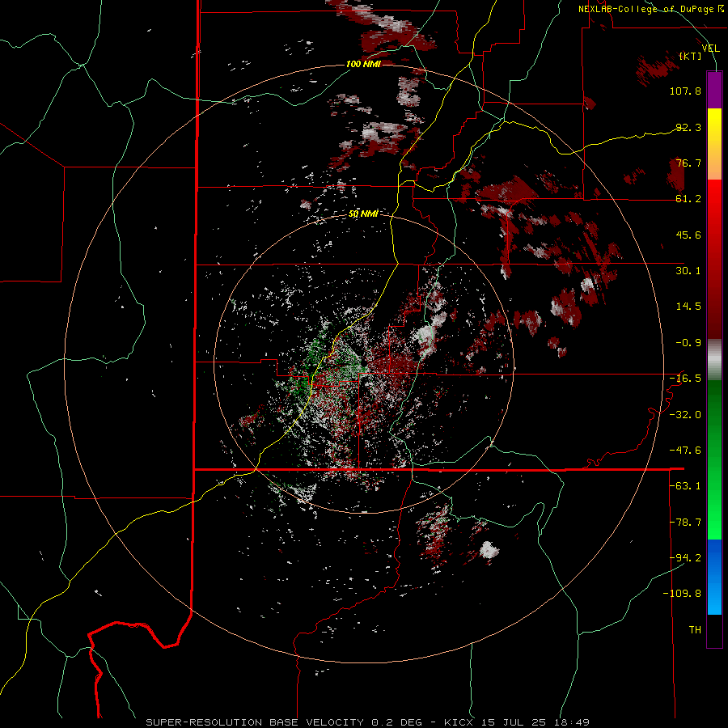
Task: Click the (KT) units label
Action: tap(691, 57)
